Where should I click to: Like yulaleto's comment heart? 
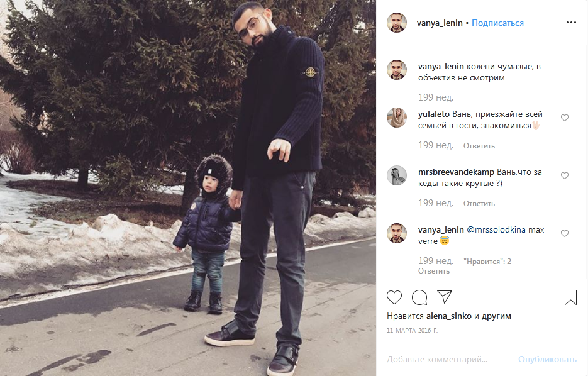coord(565,118)
